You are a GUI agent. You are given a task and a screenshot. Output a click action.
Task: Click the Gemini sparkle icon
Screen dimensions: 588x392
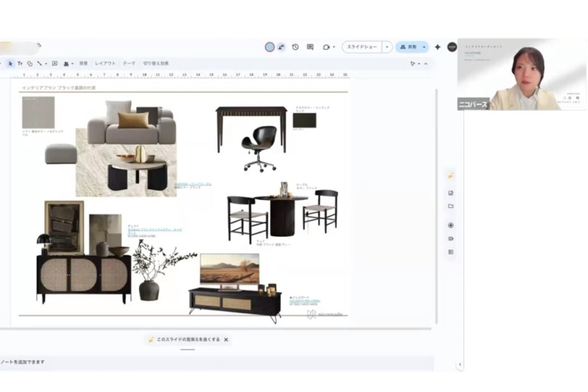pyautogui.click(x=438, y=47)
